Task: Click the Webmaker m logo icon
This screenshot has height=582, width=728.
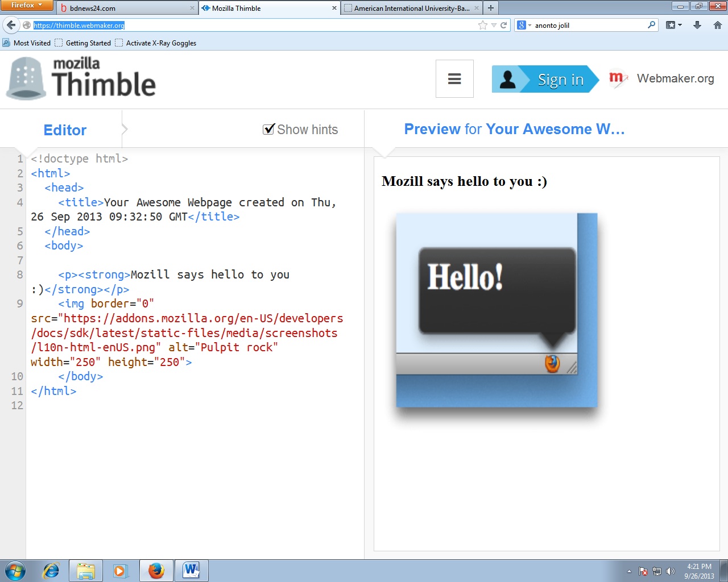Action: [x=617, y=78]
